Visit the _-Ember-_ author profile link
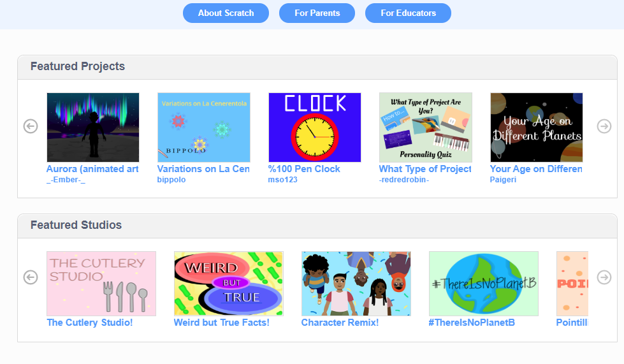The height and width of the screenshot is (364, 624). [x=66, y=180]
